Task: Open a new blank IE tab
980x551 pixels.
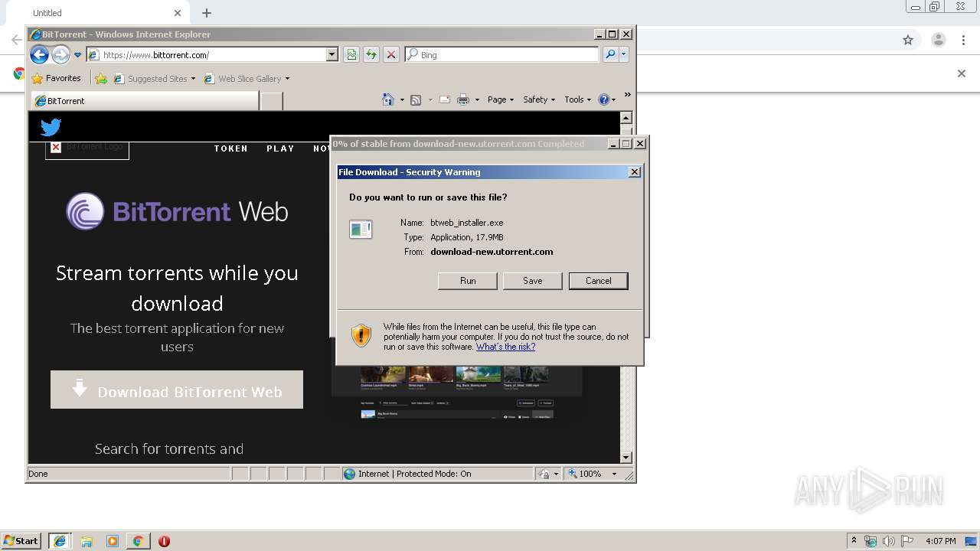Action: click(x=271, y=101)
